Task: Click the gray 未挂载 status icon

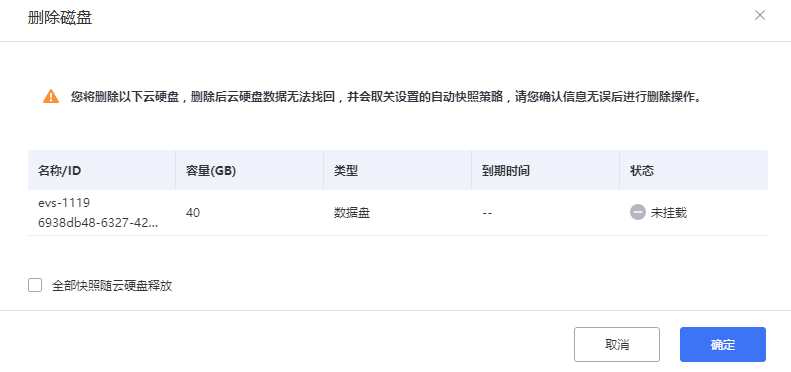Action: (638, 212)
